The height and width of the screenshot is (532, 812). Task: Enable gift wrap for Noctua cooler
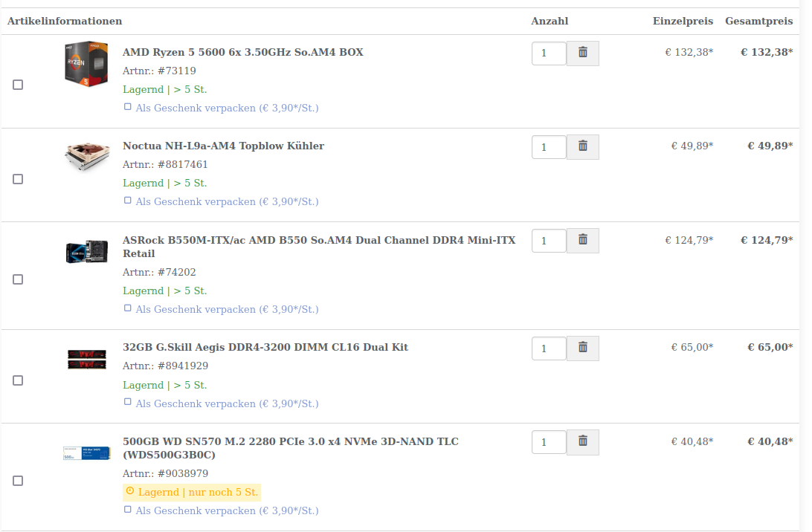click(x=127, y=201)
